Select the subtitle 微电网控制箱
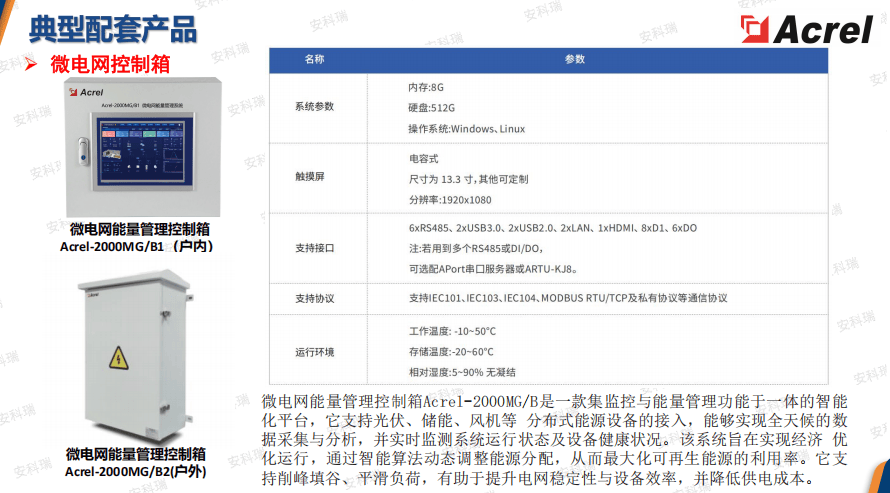The width and height of the screenshot is (890, 493). 110,64
